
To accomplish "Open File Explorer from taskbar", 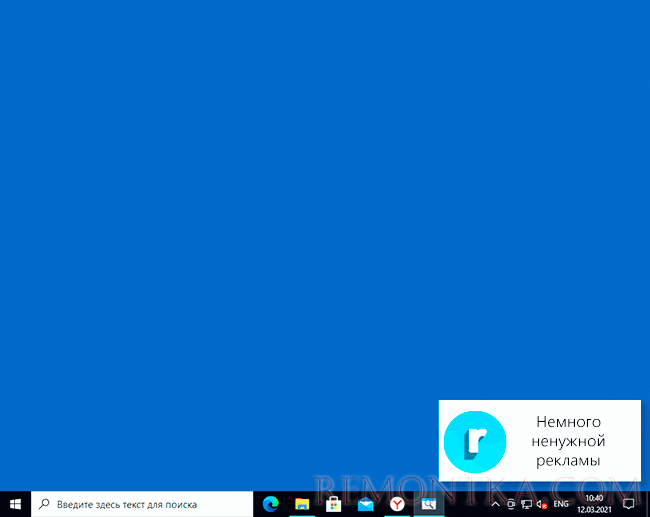I will pos(302,504).
